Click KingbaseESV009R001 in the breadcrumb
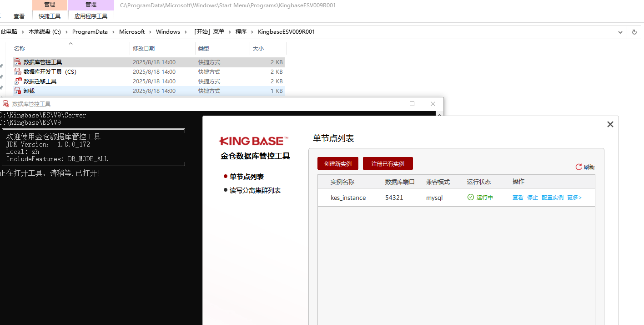The image size is (644, 325). [x=286, y=32]
